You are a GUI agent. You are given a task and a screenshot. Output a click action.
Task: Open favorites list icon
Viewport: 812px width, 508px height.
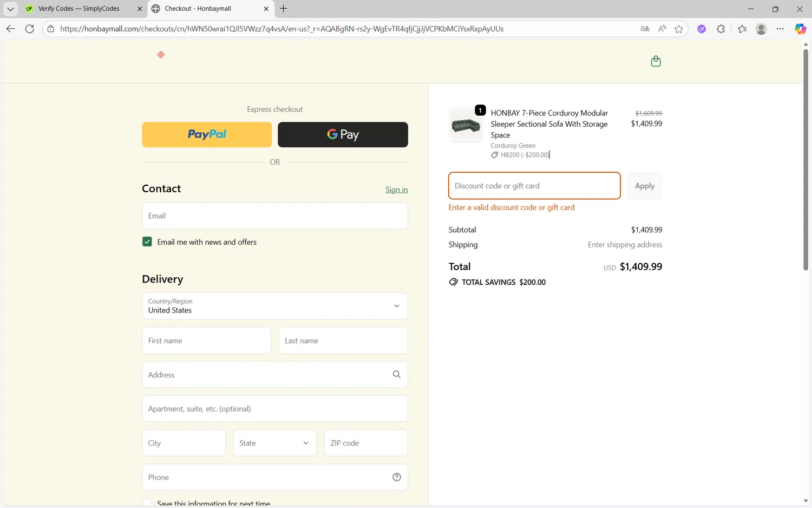point(742,29)
